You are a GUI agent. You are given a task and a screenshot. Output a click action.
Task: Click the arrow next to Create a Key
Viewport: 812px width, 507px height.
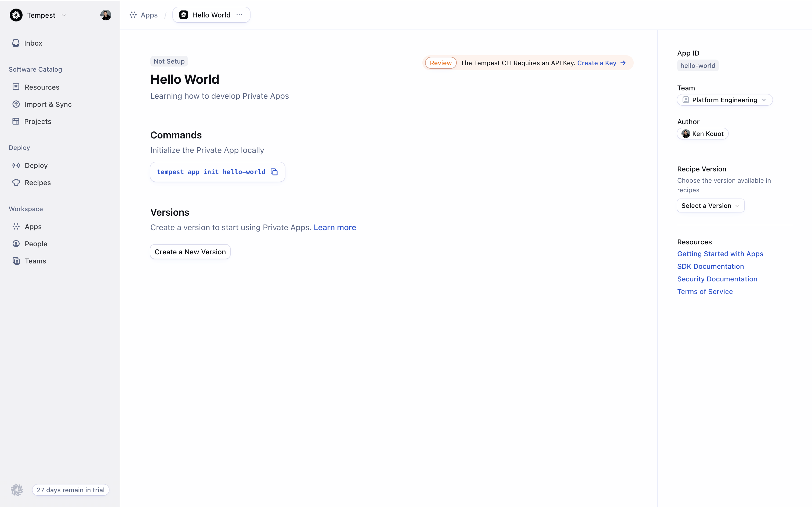point(623,63)
